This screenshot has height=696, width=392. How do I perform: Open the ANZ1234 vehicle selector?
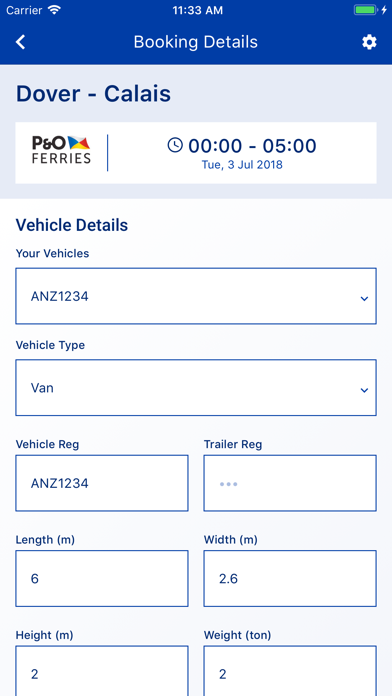click(196, 296)
